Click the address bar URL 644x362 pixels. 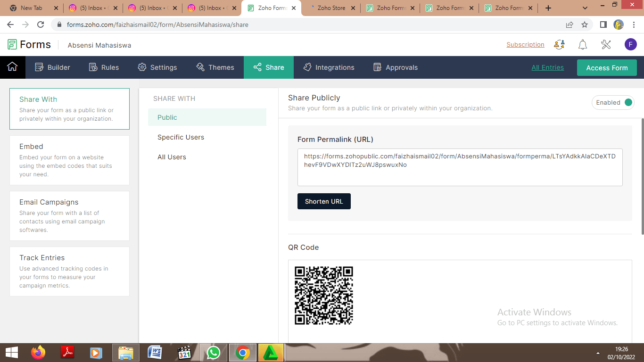(157, 25)
